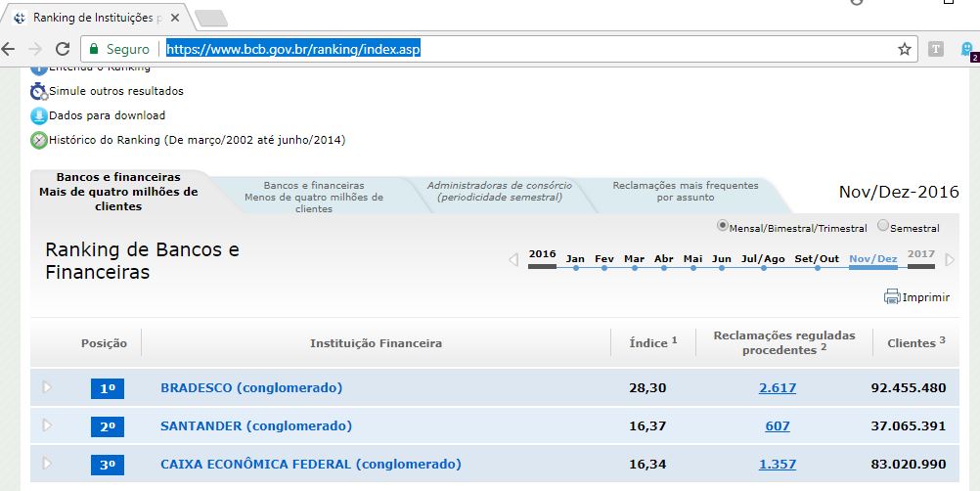The image size is (980, 491).
Task: Select Fev on the timeline
Action: click(x=603, y=258)
